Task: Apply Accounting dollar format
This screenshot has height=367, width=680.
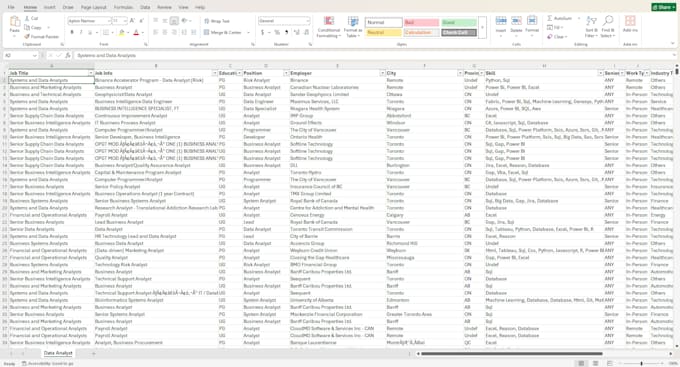Action: point(262,33)
